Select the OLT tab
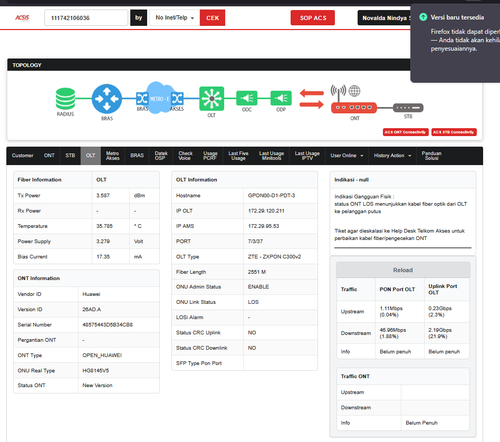This screenshot has height=442, width=500. [91, 156]
